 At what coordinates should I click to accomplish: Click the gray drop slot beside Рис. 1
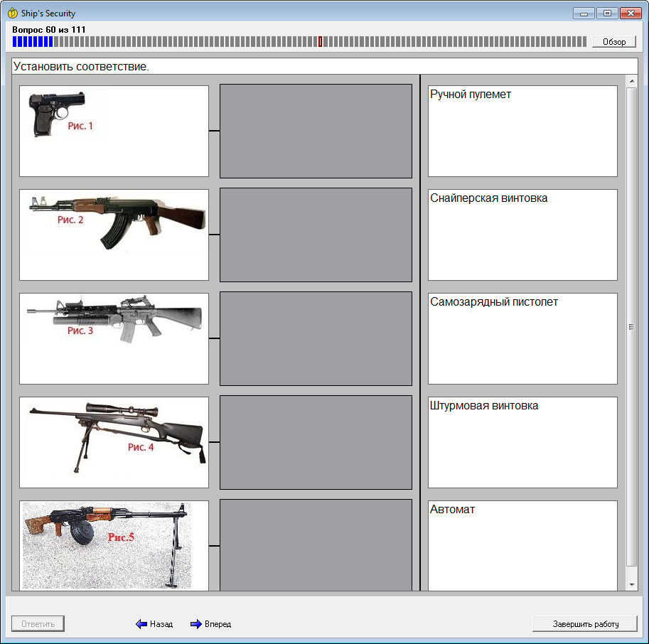(316, 131)
